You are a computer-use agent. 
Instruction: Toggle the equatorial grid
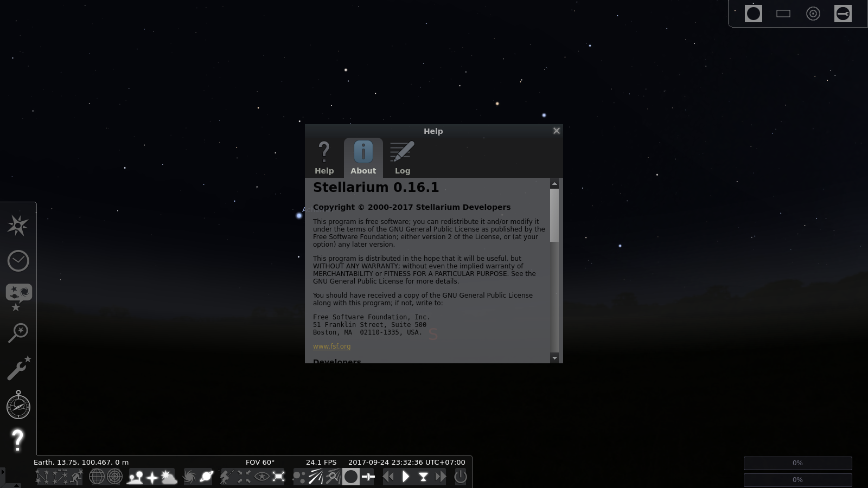[x=97, y=477]
